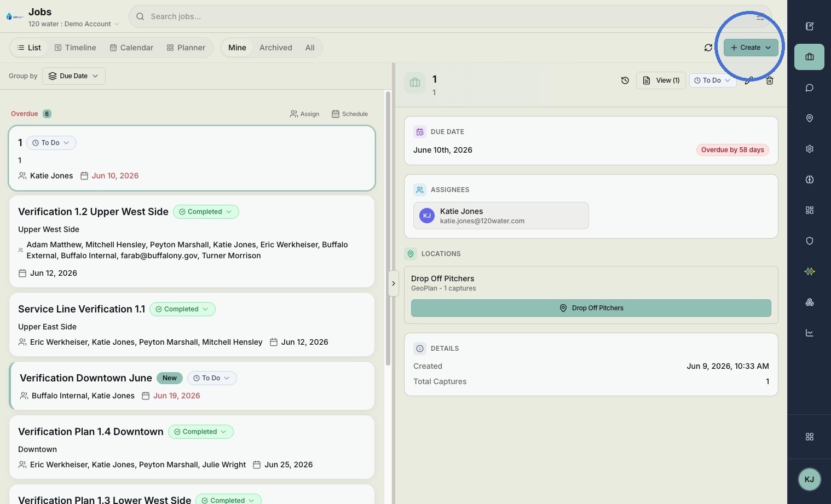Open the shield sidebar icon
831x504 pixels.
click(809, 241)
